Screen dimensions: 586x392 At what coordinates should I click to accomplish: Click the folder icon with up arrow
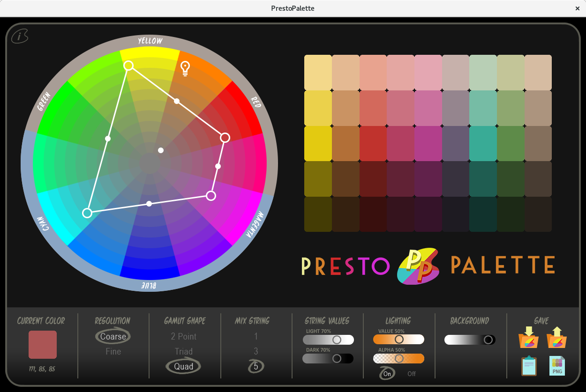[x=557, y=338]
